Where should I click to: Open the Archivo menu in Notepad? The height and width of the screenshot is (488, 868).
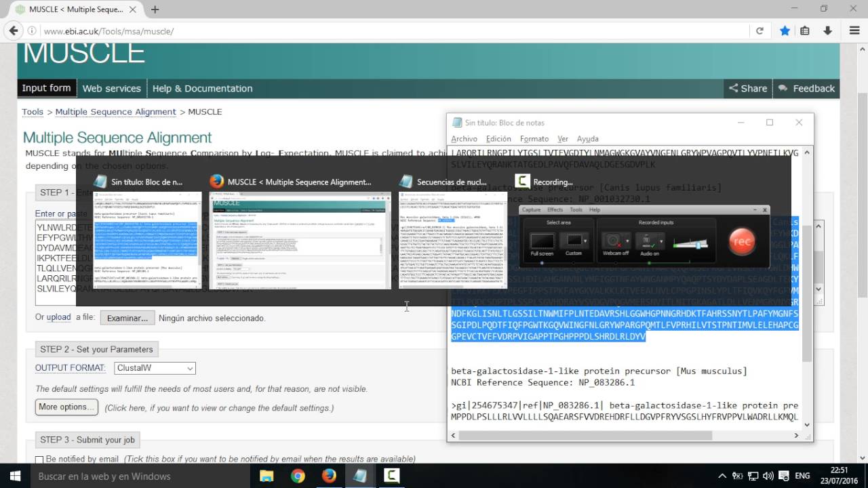(x=465, y=139)
